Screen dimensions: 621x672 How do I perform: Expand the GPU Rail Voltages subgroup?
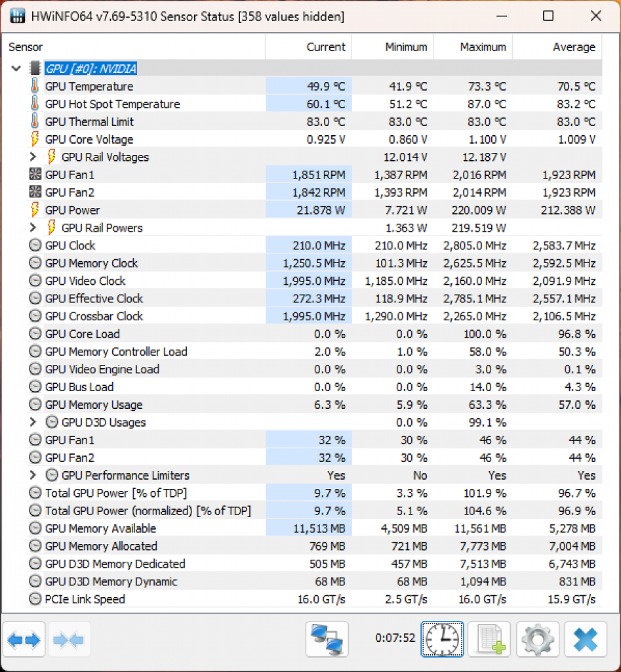[x=33, y=157]
